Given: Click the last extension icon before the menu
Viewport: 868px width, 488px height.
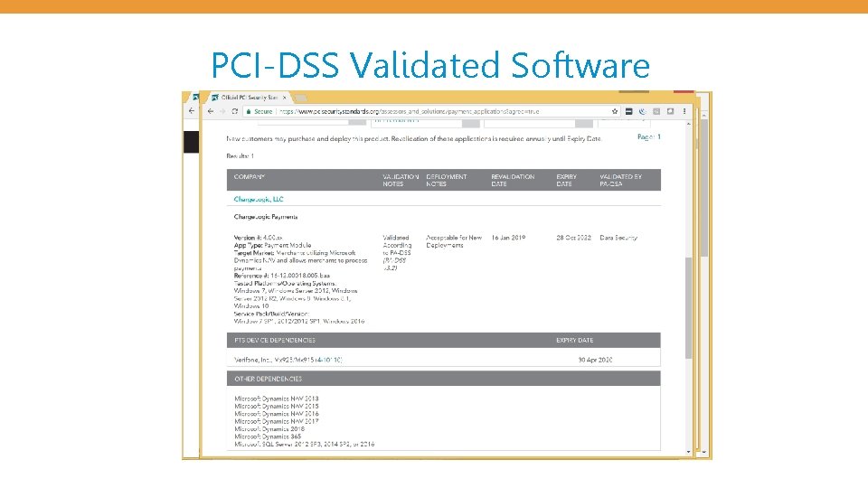Looking at the screenshot, I should tap(670, 111).
